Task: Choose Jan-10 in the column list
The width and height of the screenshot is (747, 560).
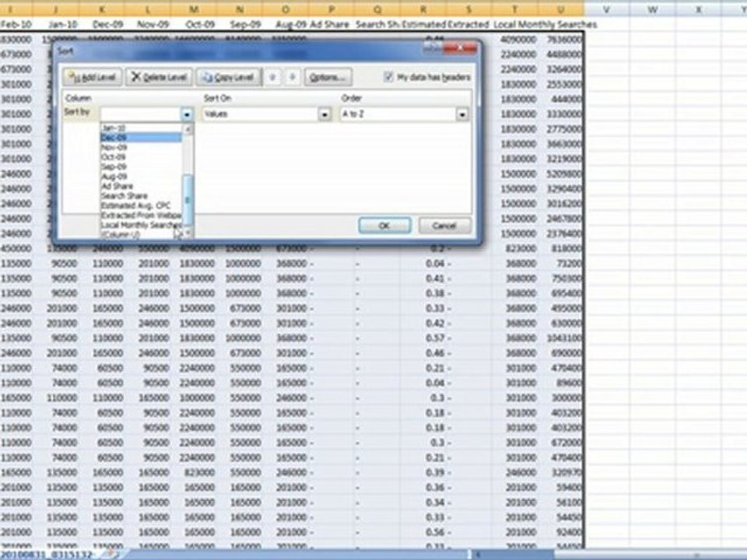Action: click(x=141, y=128)
